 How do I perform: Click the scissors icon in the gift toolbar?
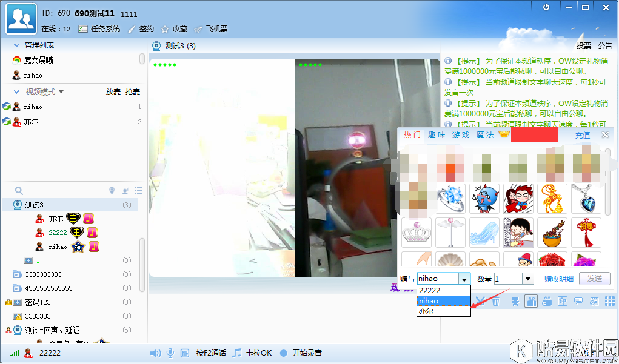point(481,301)
